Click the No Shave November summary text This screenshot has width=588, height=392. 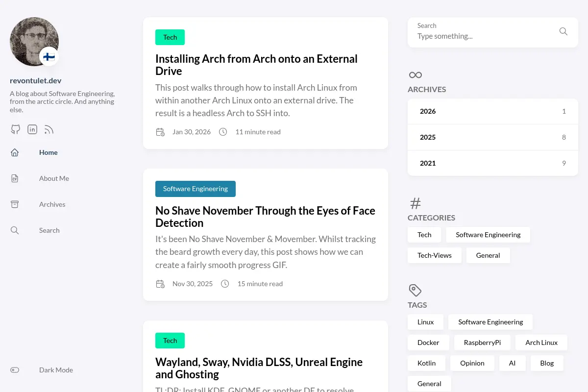[266, 252]
